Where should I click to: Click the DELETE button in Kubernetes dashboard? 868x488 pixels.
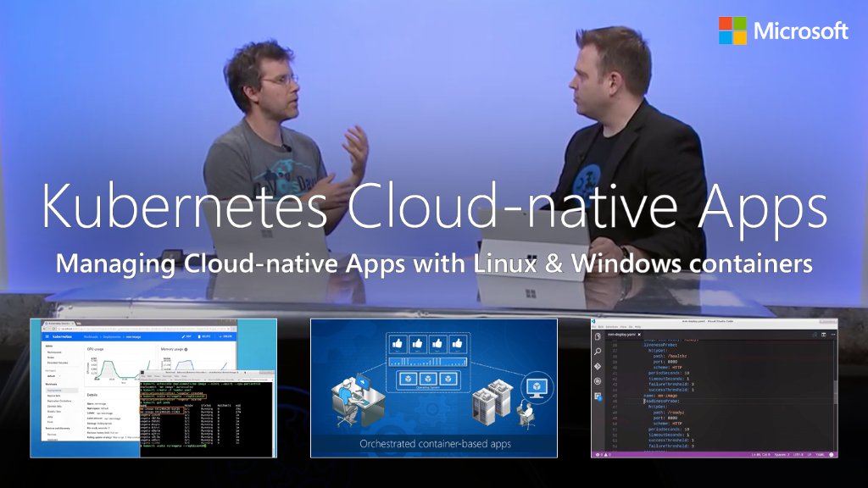point(202,336)
